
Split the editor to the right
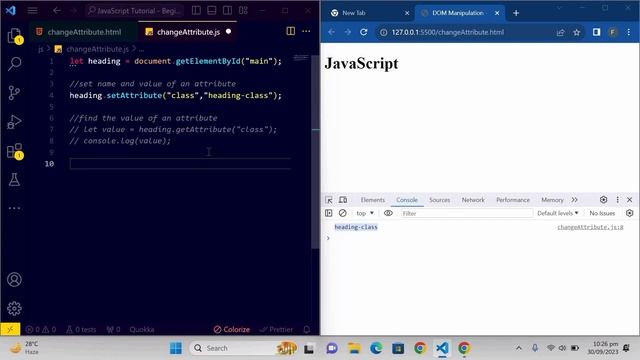(x=291, y=31)
